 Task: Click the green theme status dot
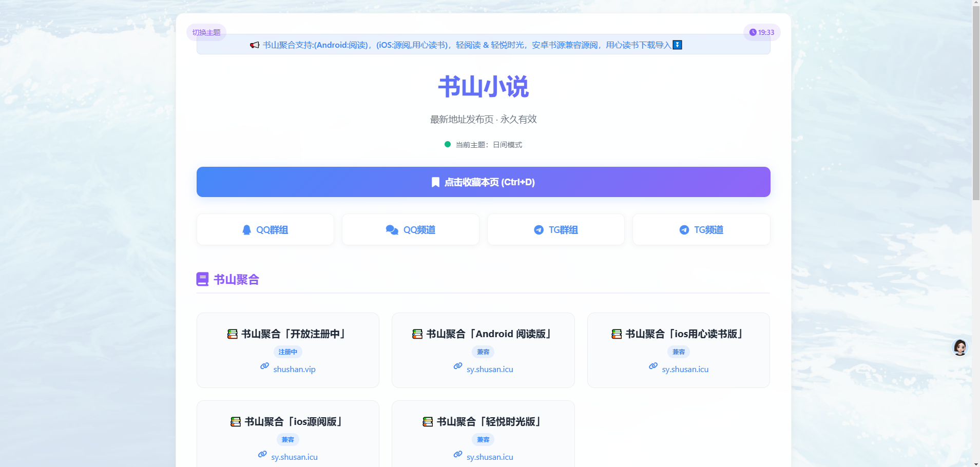tap(448, 144)
